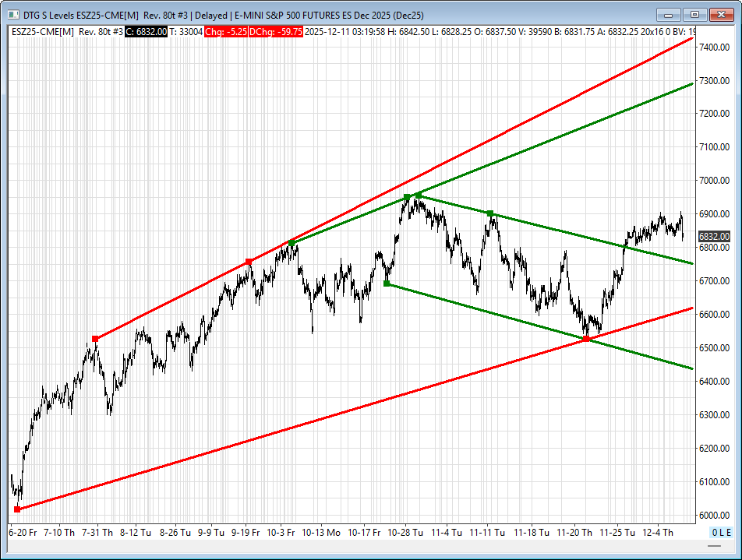Click the '9-19 Fr' date label
Screen dimensions: 742x560
245,533
